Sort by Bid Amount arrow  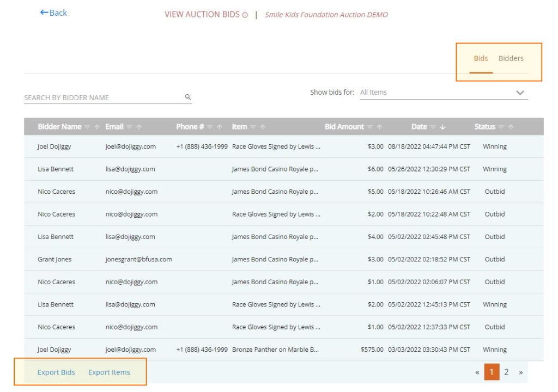(x=380, y=127)
